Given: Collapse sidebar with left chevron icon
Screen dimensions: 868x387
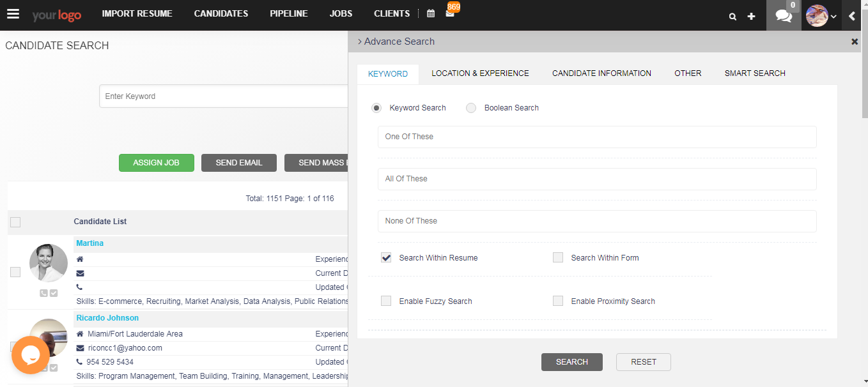Looking at the screenshot, I should [x=851, y=16].
